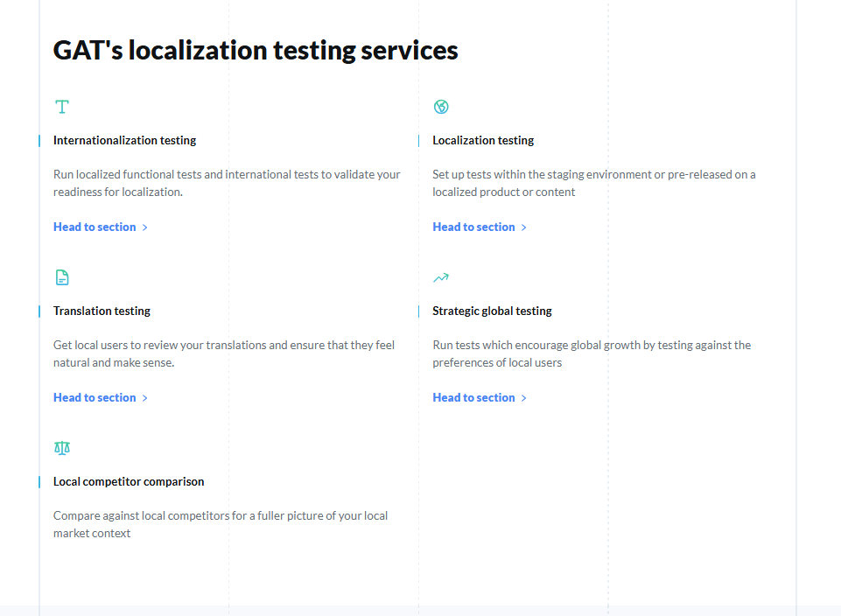
Task: Click the document icon above Translation testing
Action: coord(61,277)
